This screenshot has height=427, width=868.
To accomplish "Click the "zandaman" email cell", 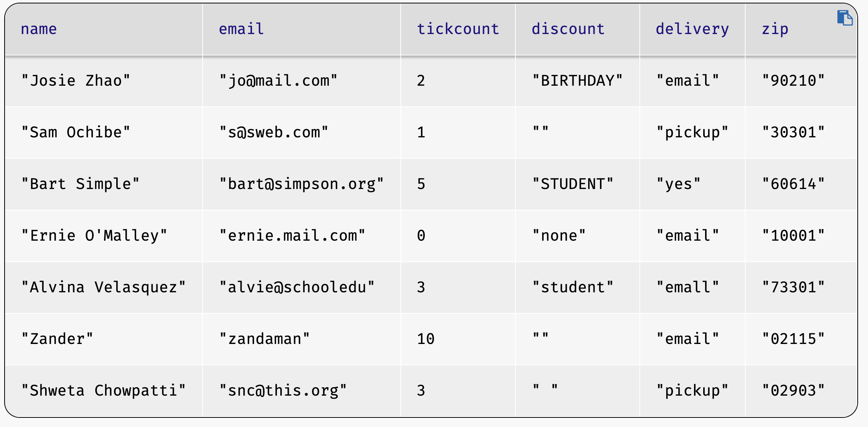I will click(x=302, y=339).
